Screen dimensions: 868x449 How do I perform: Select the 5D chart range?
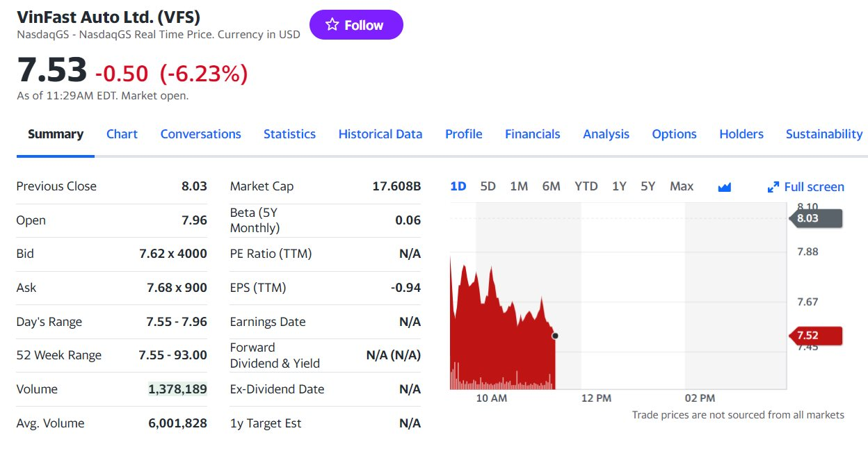(x=488, y=186)
